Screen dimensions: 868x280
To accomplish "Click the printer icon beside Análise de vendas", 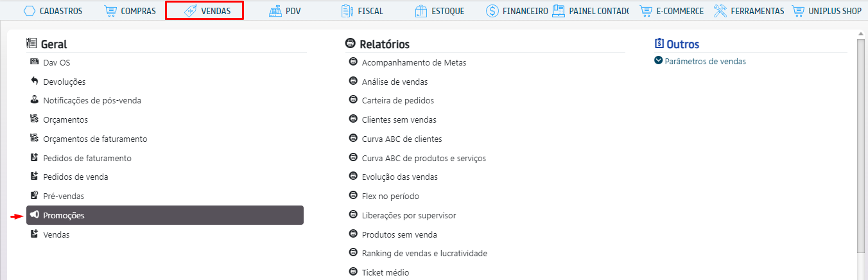I will coord(352,82).
